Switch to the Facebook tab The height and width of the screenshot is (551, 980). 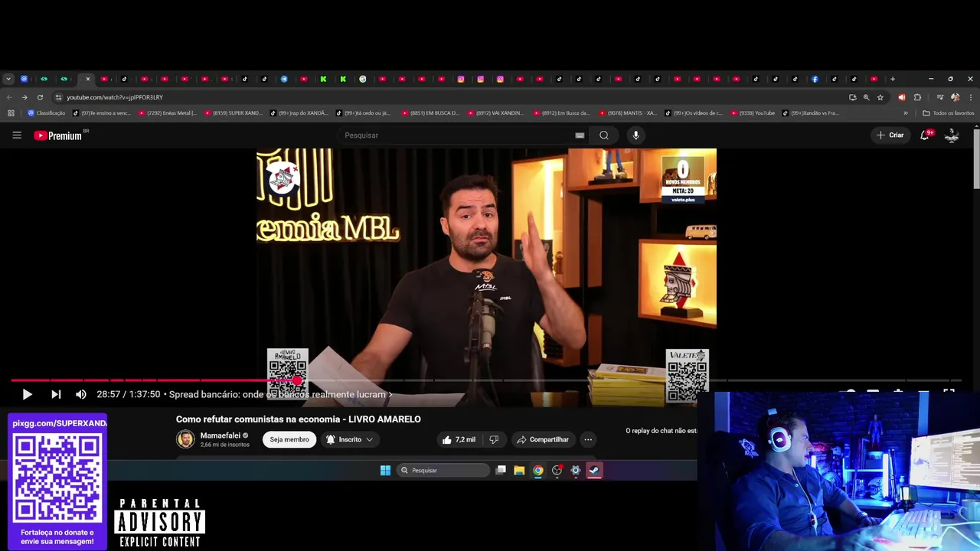point(815,79)
